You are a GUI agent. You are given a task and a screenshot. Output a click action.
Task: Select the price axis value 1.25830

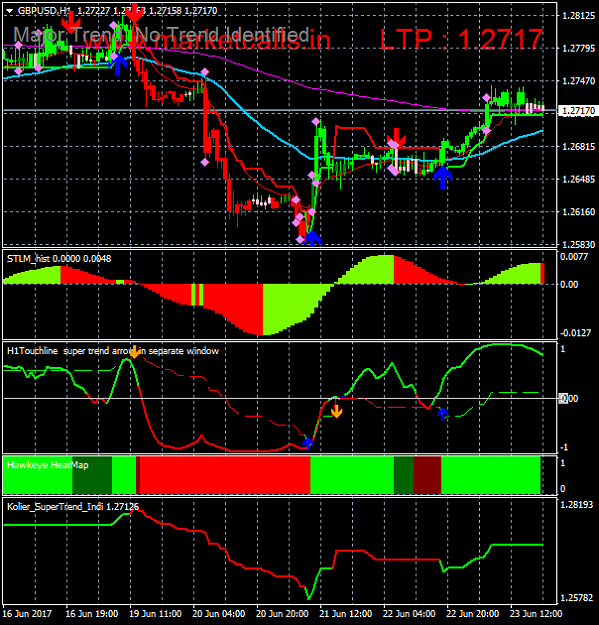click(578, 244)
